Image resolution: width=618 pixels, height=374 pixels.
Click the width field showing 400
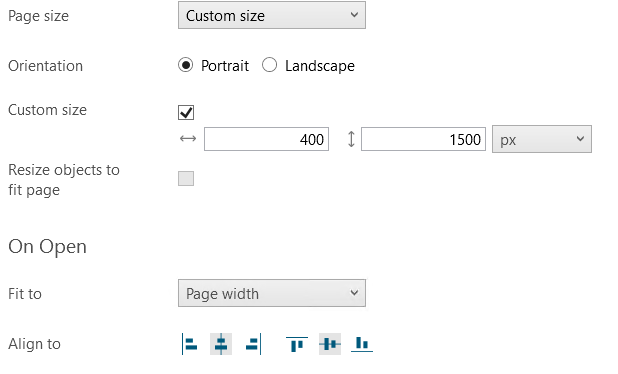[266, 139]
